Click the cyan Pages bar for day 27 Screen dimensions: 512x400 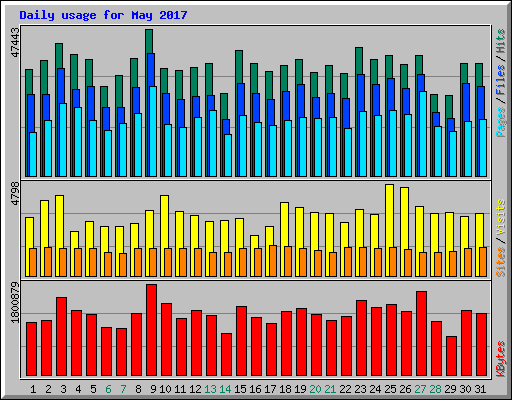coord(423,134)
